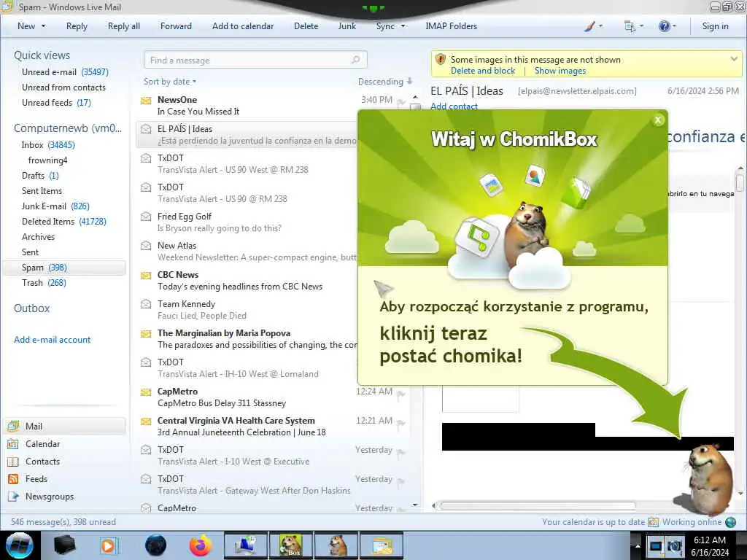Click Forward in the toolbar
This screenshot has width=747, height=560.
coord(176,26)
